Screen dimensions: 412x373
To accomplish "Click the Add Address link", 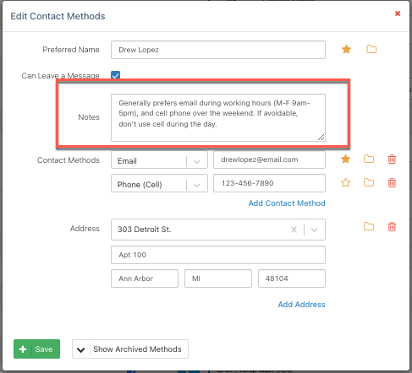I will pyautogui.click(x=301, y=304).
